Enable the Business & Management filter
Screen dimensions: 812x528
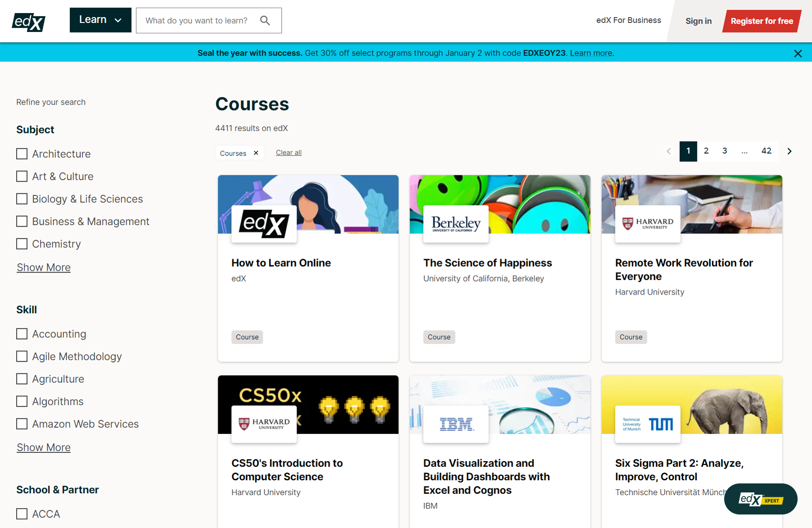pos(22,222)
